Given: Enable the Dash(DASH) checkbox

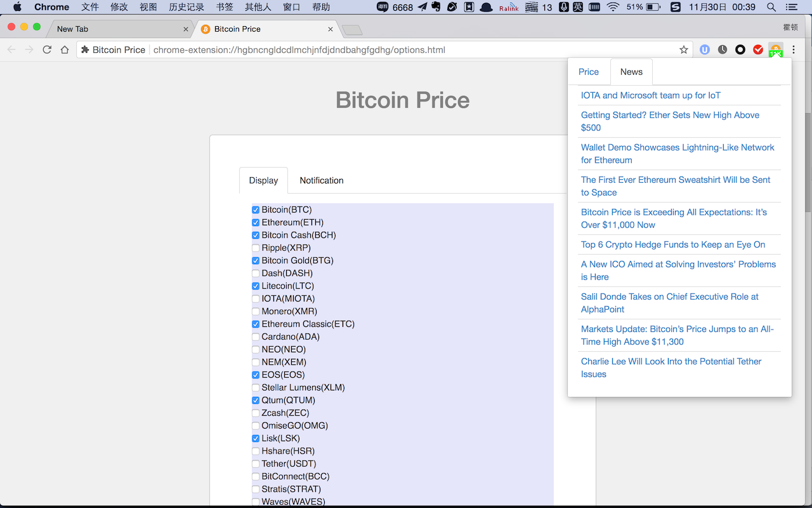Looking at the screenshot, I should pyautogui.click(x=256, y=273).
